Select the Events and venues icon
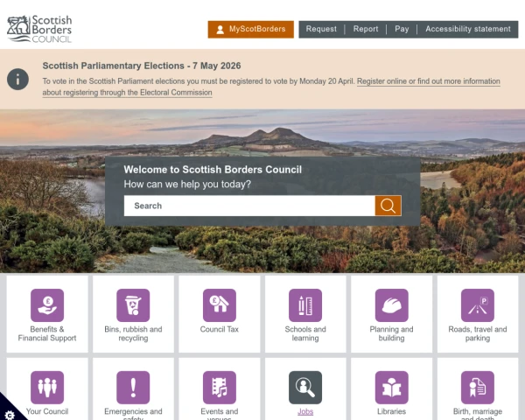 [x=219, y=388]
